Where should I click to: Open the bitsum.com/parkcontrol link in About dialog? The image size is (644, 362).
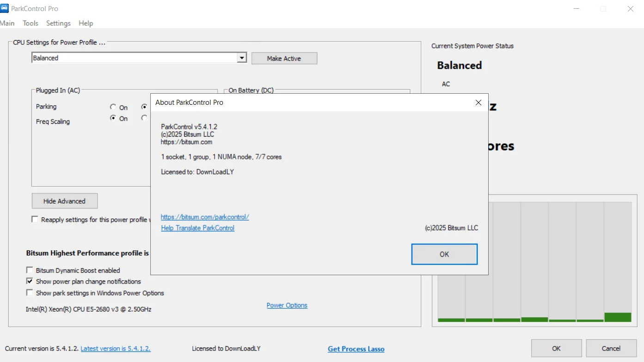205,217
